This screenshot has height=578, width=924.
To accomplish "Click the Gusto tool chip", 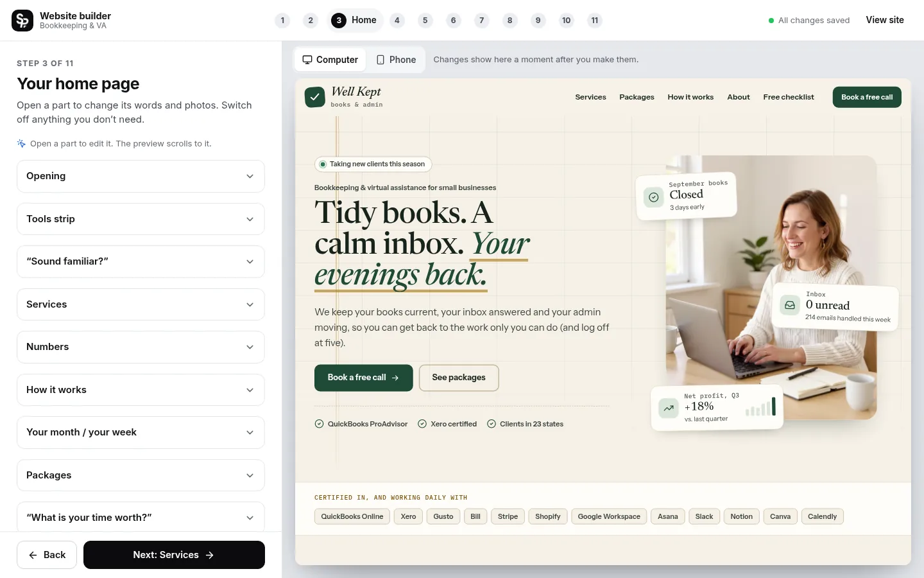I will pos(443,516).
